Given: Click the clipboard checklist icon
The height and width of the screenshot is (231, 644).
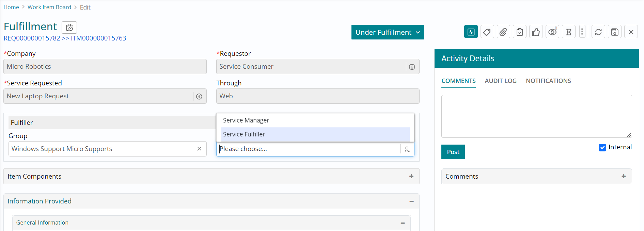Looking at the screenshot, I should [519, 32].
